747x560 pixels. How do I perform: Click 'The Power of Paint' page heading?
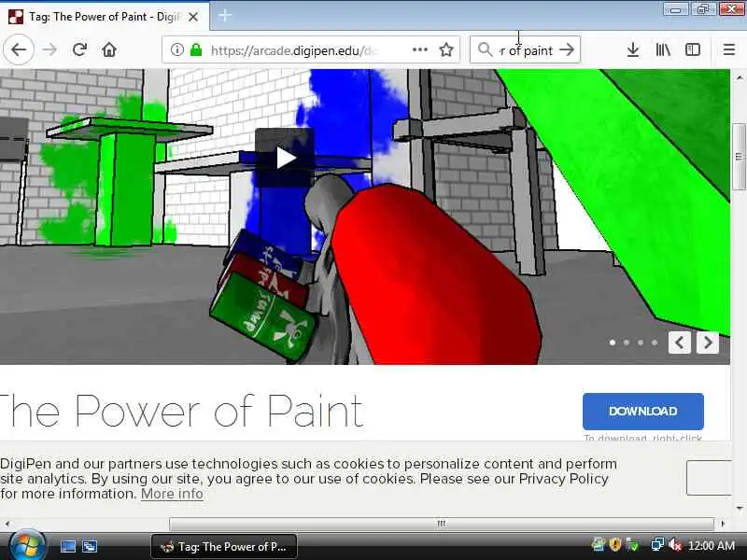181,411
